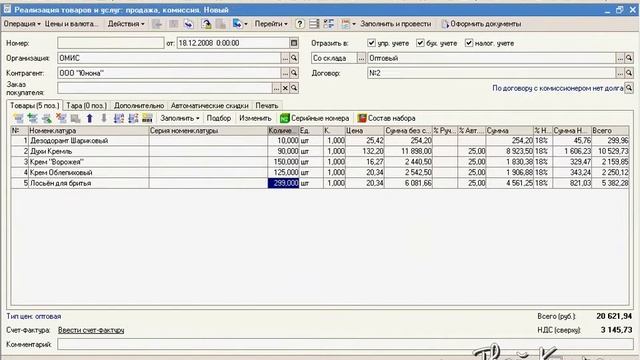Click magnifier icon for Заказ покупателя field
640x360 pixels.
click(x=294, y=88)
